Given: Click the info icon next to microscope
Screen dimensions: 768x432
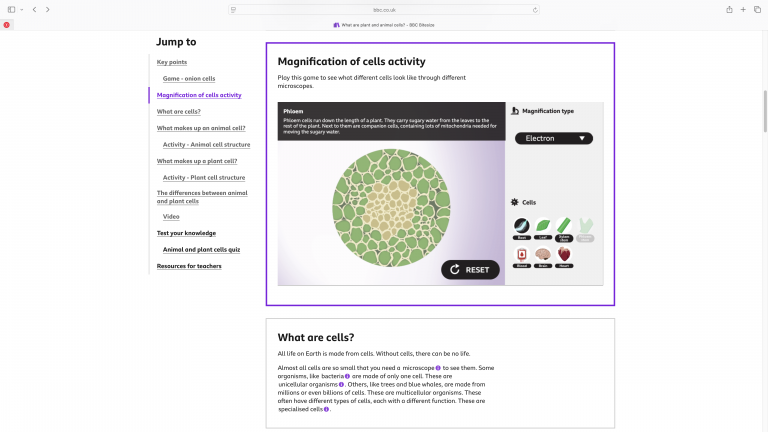Looking at the screenshot, I should (438, 368).
